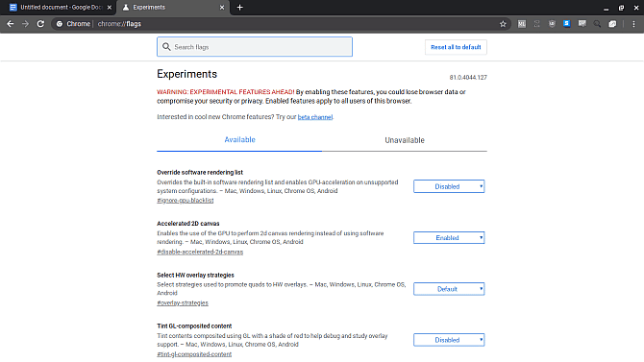The height and width of the screenshot is (362, 644).
Task: Click the dim extension icon after ML
Action: (x=536, y=24)
